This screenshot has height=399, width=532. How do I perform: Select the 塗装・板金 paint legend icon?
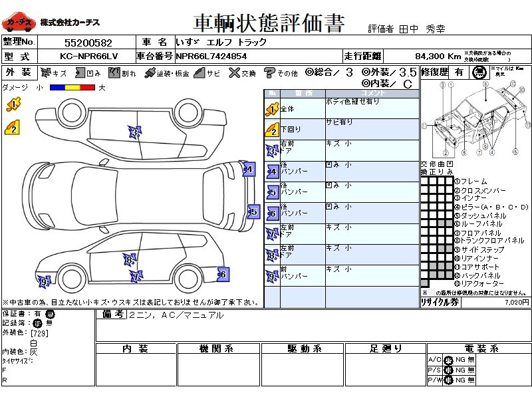click(x=150, y=72)
